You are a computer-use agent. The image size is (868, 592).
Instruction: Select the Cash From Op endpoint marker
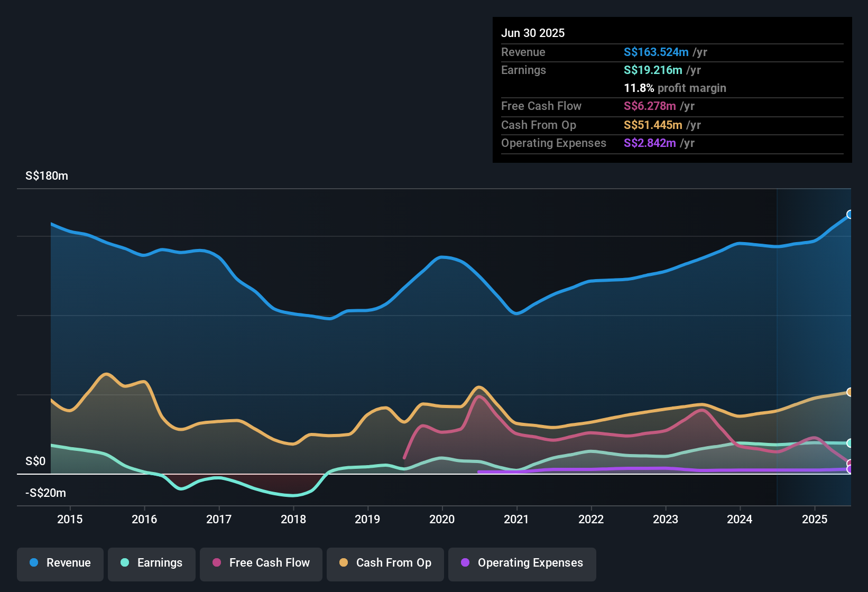[x=850, y=392]
